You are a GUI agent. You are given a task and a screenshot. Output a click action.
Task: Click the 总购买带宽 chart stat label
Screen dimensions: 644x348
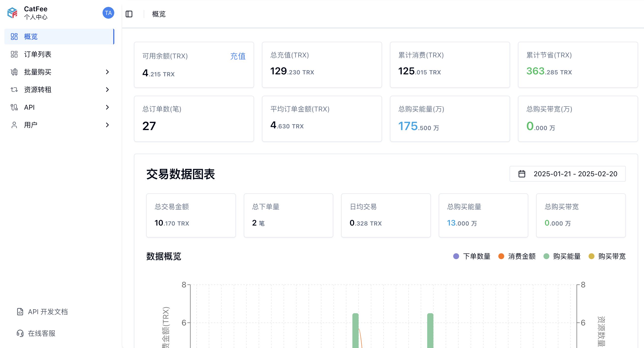coord(562,207)
